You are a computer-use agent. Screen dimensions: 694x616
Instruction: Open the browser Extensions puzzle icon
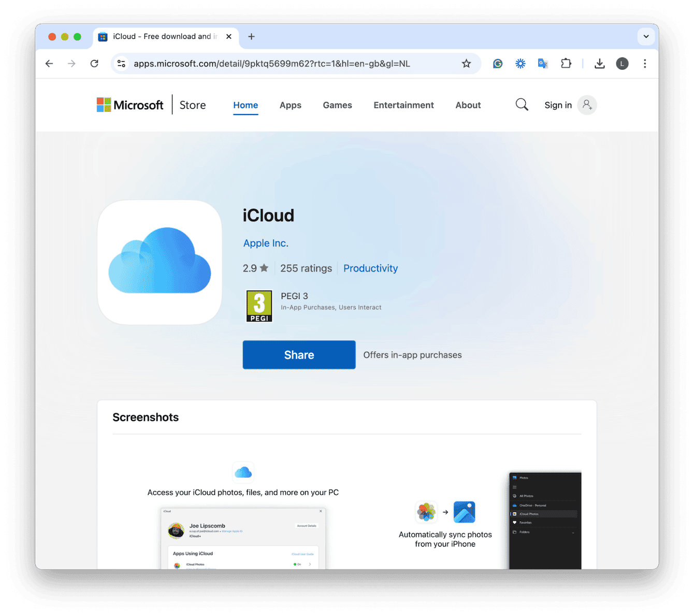tap(566, 63)
